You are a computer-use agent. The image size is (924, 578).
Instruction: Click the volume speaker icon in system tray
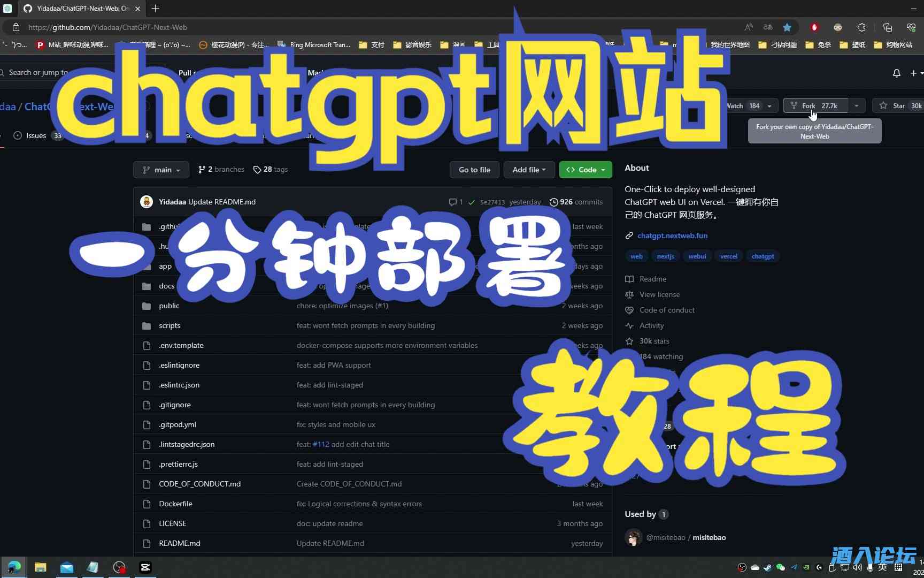tap(858, 567)
